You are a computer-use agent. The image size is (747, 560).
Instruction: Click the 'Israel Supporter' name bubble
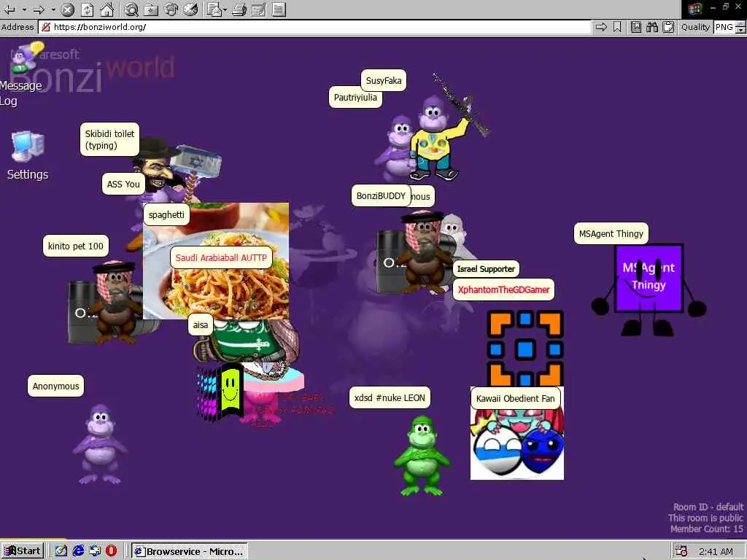[x=486, y=269]
